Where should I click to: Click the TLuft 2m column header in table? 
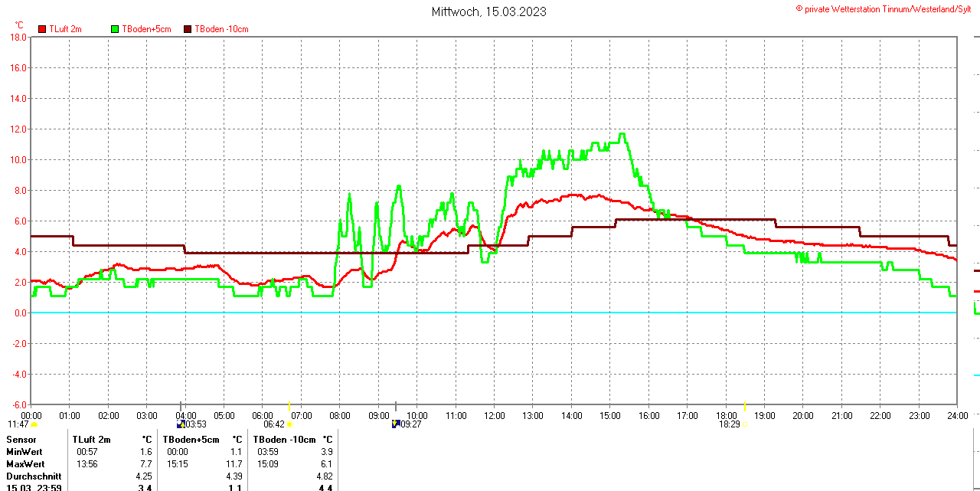(x=91, y=440)
